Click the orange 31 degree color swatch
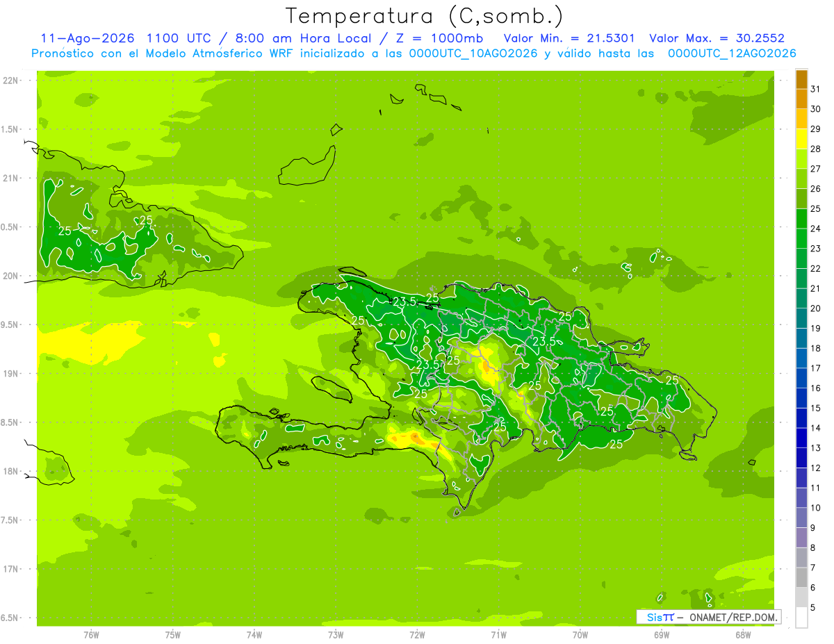Image resolution: width=834 pixels, height=644 pixels. (x=801, y=79)
